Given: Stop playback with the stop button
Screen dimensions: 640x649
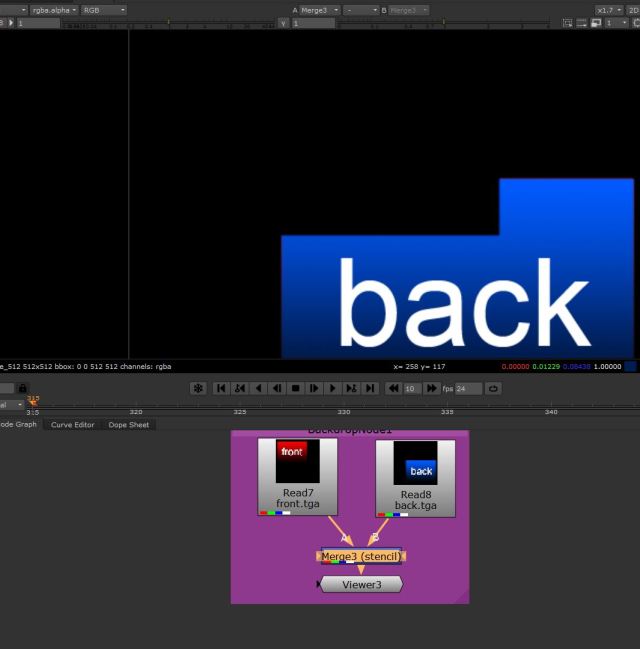Looking at the screenshot, I should pos(296,388).
